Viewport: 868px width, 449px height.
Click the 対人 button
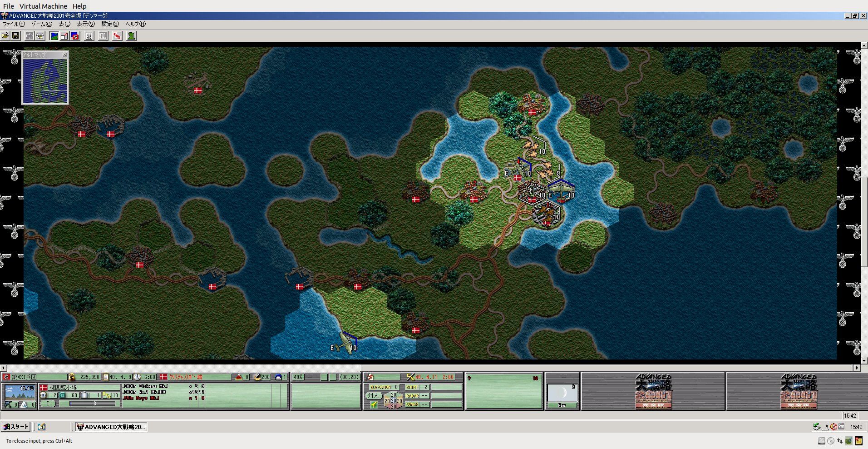click(373, 396)
